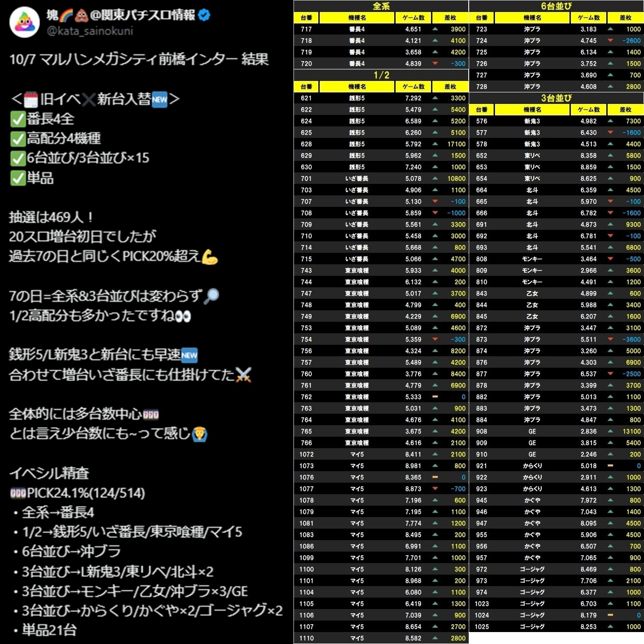
Task: Click ゴージャグ in row 1025
Action: pos(532,627)
